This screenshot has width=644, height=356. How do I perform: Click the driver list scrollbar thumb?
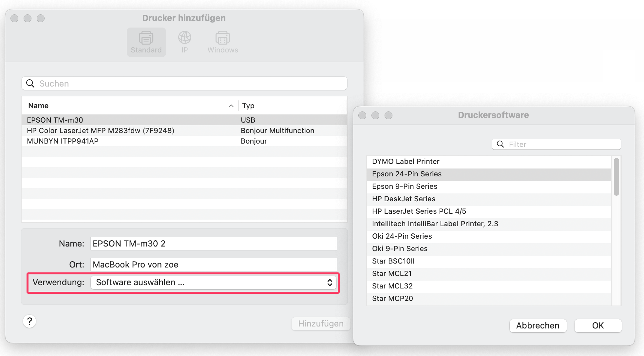[x=616, y=177]
